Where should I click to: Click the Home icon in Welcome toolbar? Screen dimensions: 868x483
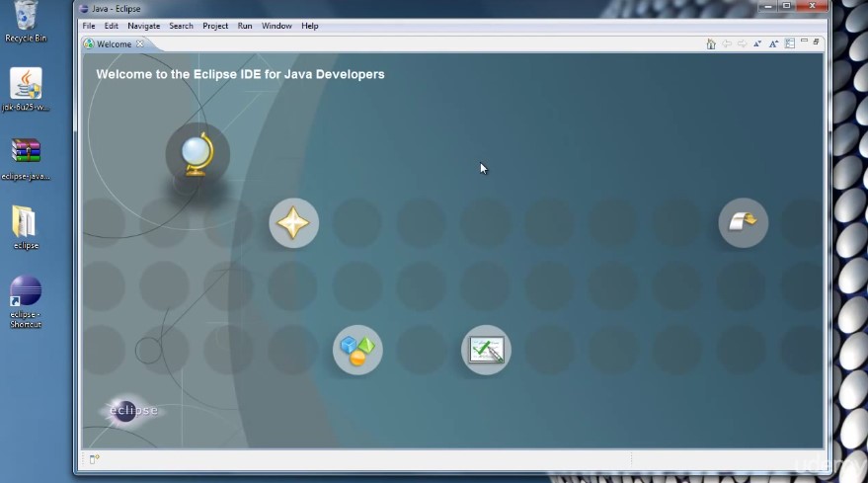711,44
